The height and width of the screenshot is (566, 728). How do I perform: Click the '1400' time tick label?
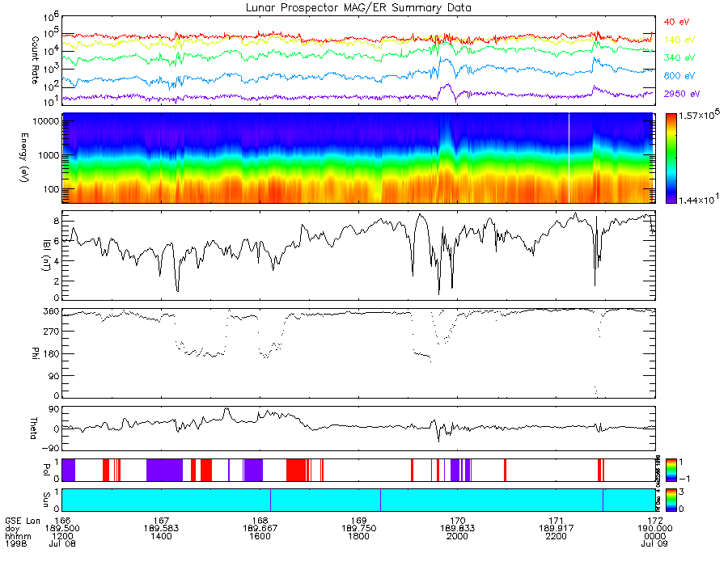point(161,536)
